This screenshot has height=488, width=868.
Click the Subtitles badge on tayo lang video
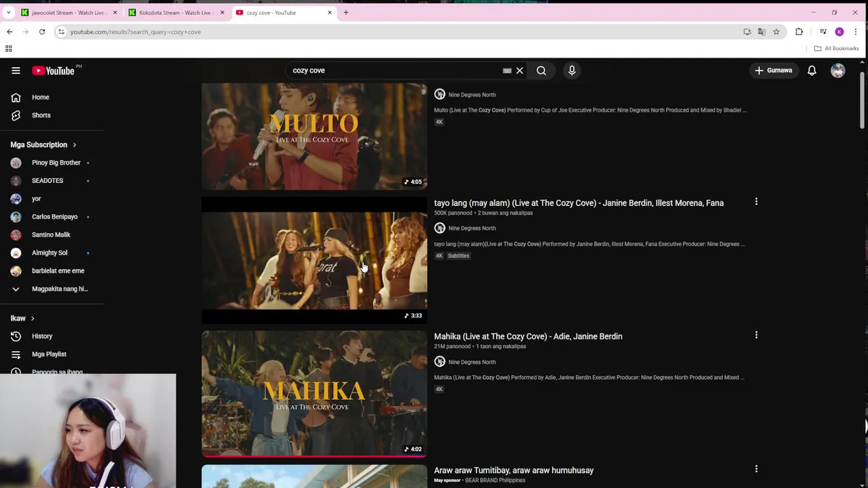point(458,256)
